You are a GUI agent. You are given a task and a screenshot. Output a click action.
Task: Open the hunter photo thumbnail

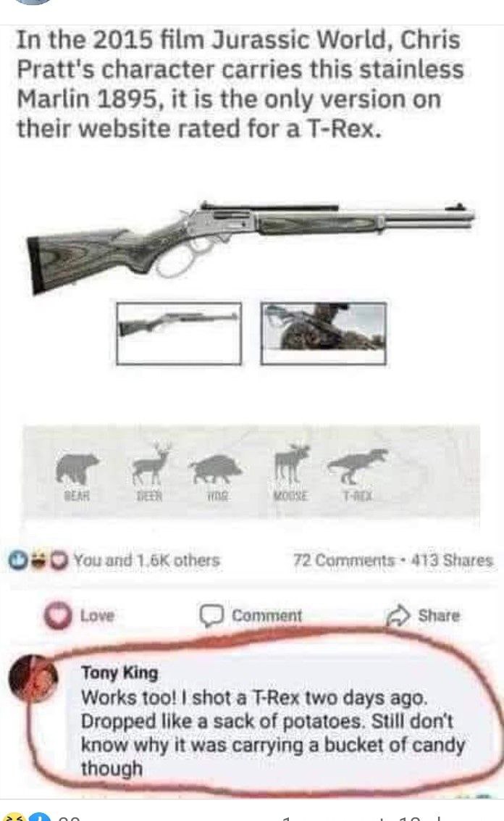pos(324,333)
